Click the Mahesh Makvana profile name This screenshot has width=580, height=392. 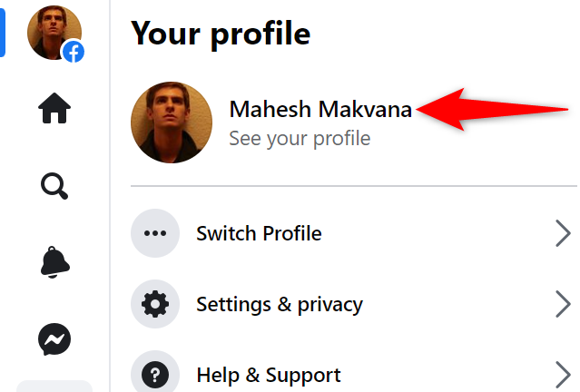[x=320, y=110]
